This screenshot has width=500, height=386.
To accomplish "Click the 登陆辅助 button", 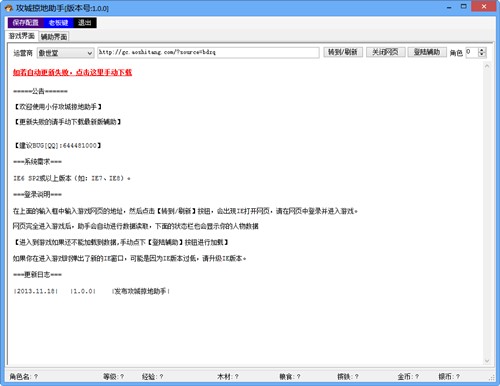I will [427, 52].
